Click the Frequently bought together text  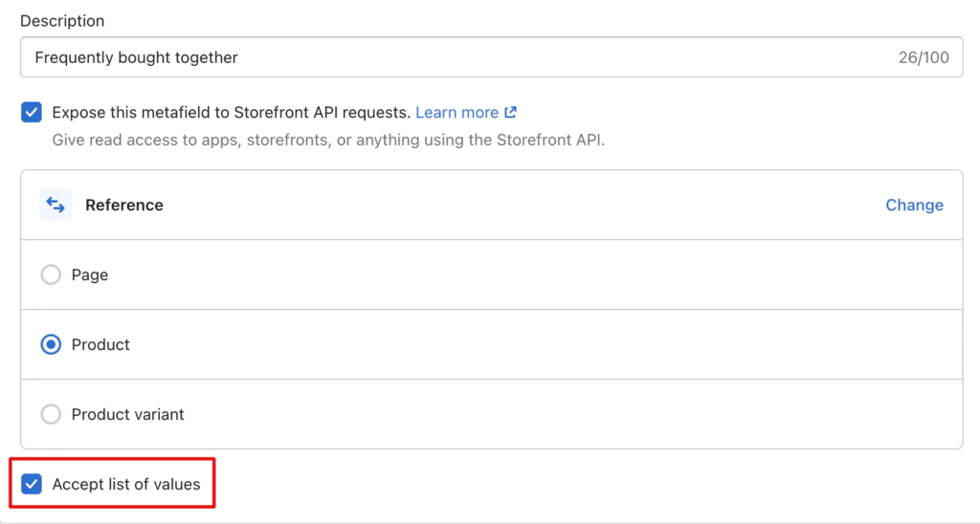tap(137, 57)
